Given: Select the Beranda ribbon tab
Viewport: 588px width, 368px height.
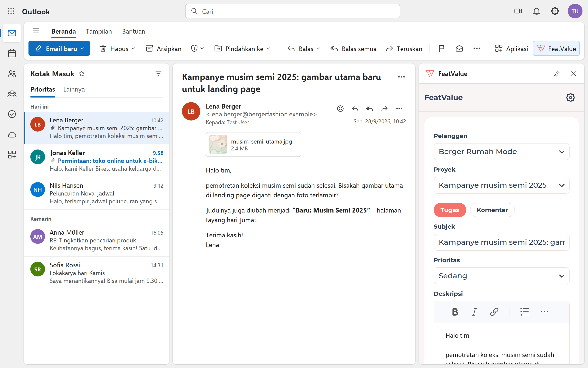Looking at the screenshot, I should 63,32.
